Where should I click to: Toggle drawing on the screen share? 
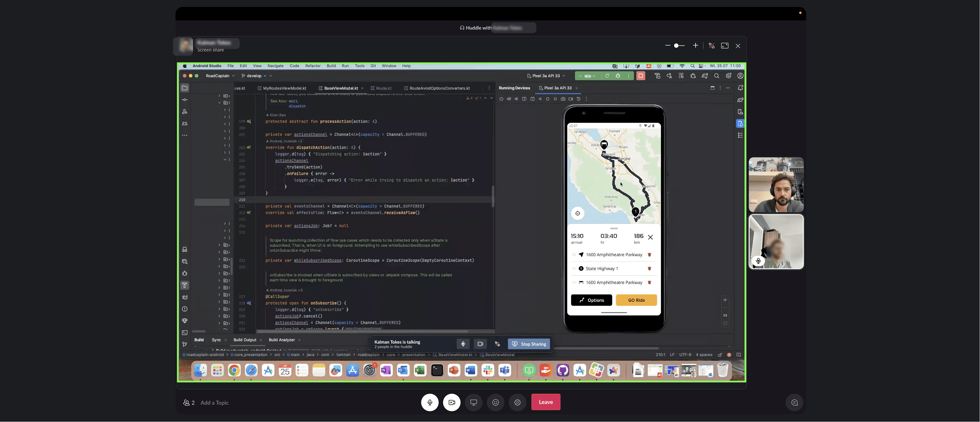(x=711, y=46)
